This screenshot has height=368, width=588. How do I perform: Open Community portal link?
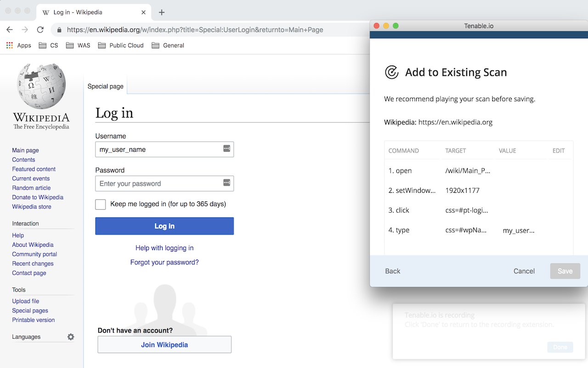pyautogui.click(x=34, y=254)
